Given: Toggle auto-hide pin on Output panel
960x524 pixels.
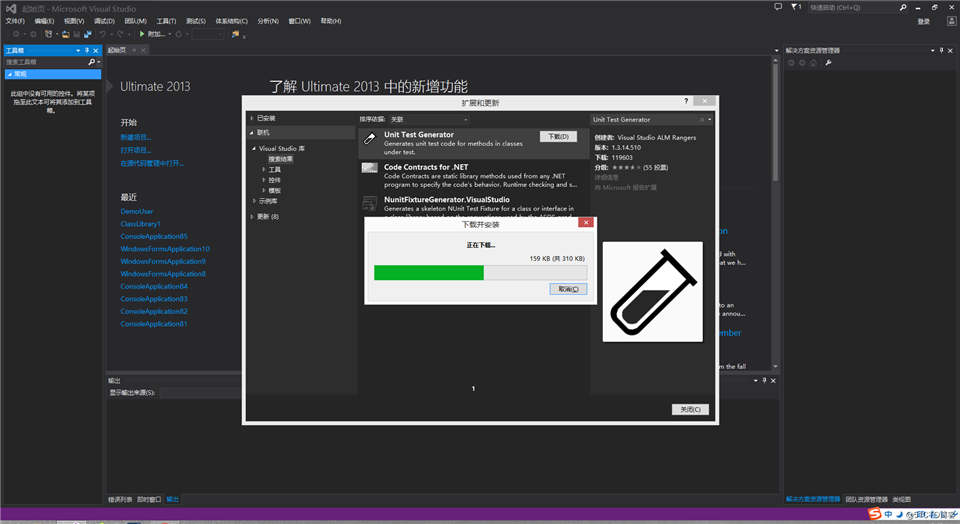Looking at the screenshot, I should (x=764, y=380).
